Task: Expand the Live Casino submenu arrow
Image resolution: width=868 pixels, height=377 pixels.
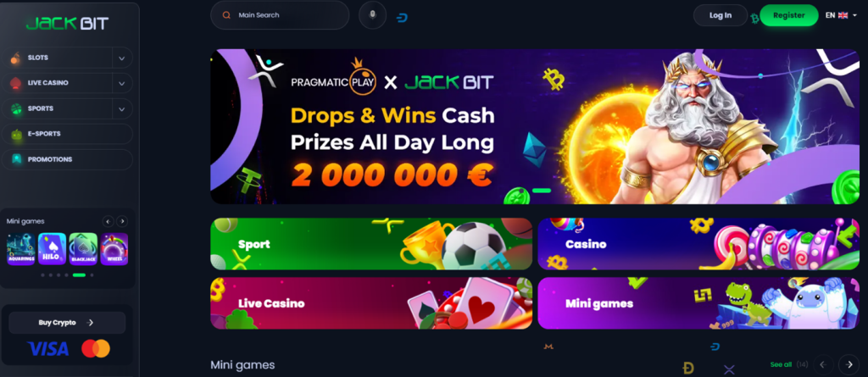Action: [122, 83]
